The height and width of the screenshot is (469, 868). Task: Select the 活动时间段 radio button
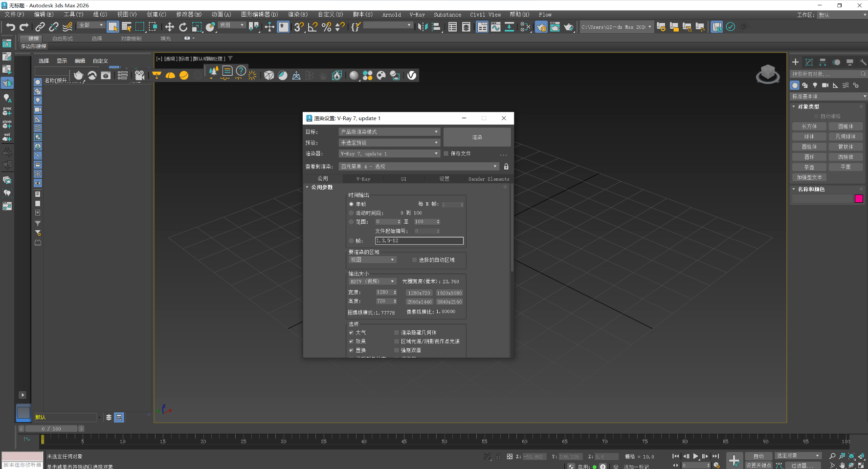click(x=351, y=213)
